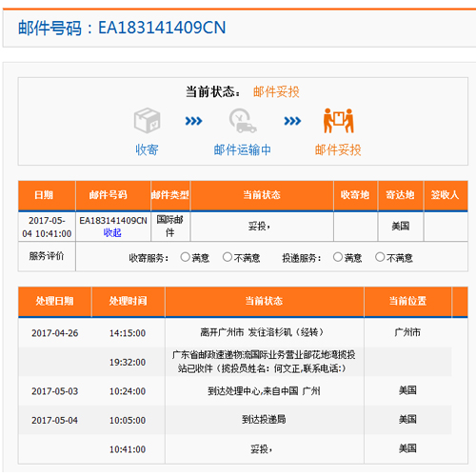
Task: Click the 处理日期 column header
Action: (55, 301)
